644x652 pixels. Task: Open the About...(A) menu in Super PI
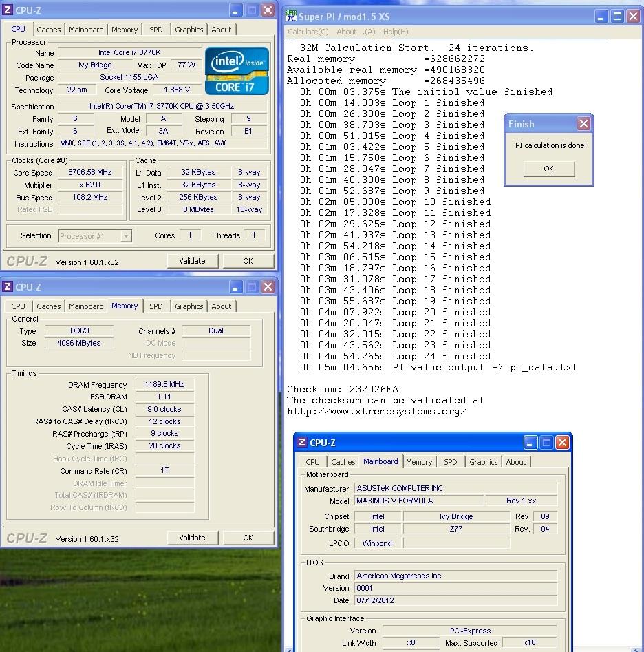(356, 32)
